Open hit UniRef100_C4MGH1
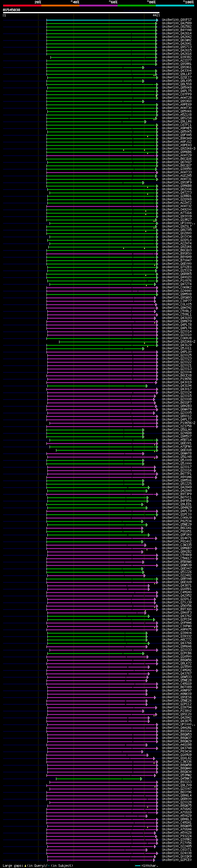This screenshot has width=197, height=868. pos(177,822)
